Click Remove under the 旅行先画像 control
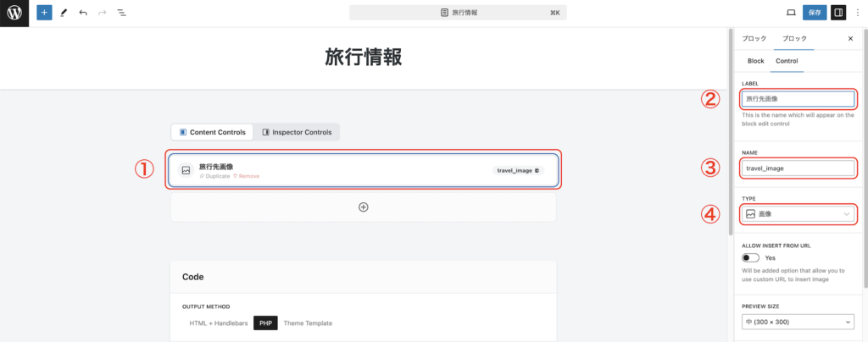868x342 pixels. 248,176
